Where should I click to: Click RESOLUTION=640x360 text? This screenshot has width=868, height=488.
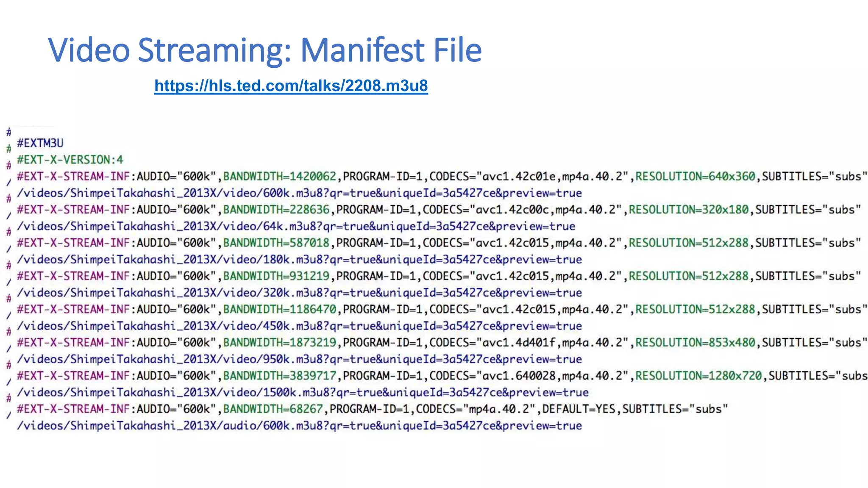696,176
